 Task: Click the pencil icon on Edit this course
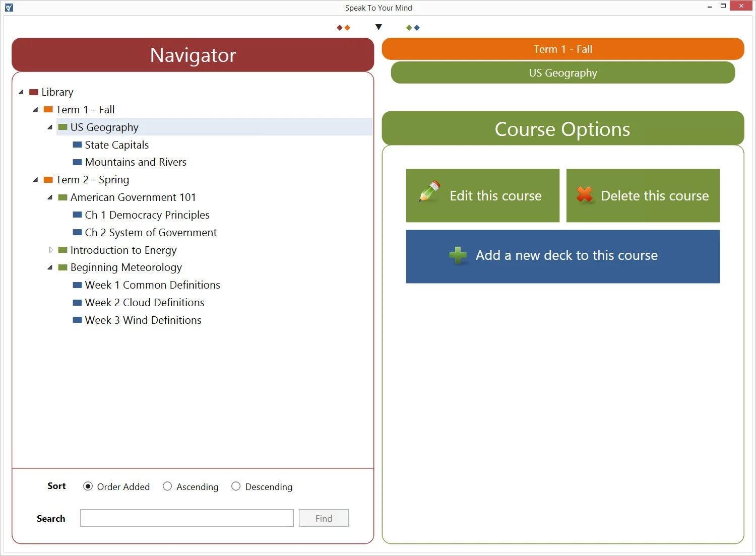click(x=429, y=192)
